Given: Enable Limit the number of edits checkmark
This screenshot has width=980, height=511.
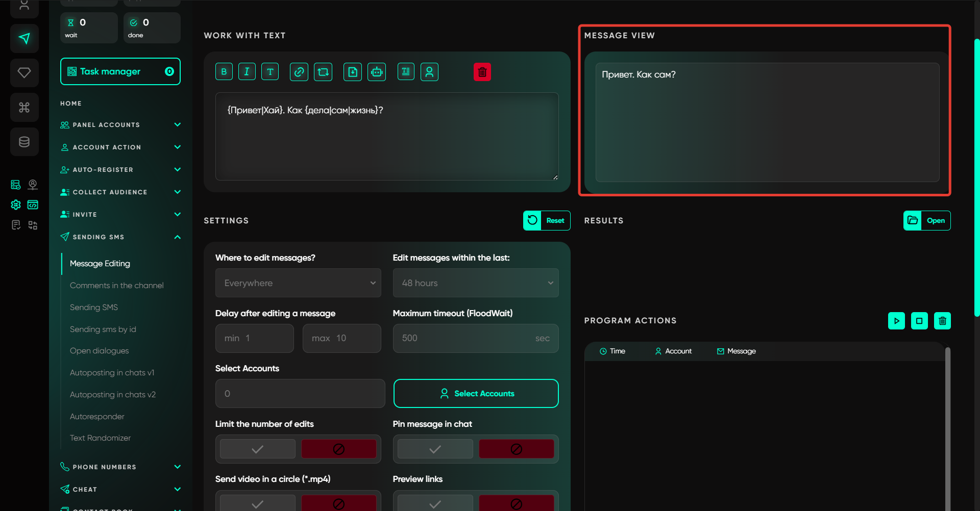Looking at the screenshot, I should 257,449.
